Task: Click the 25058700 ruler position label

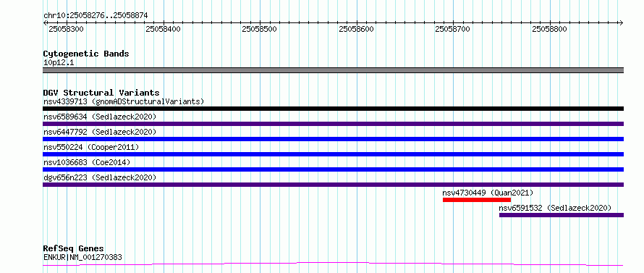Action: coord(452,29)
